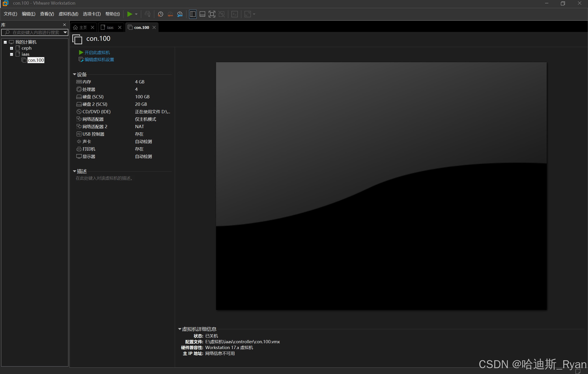
Task: Collapse the 我的计算机 tree node
Action: pos(5,42)
